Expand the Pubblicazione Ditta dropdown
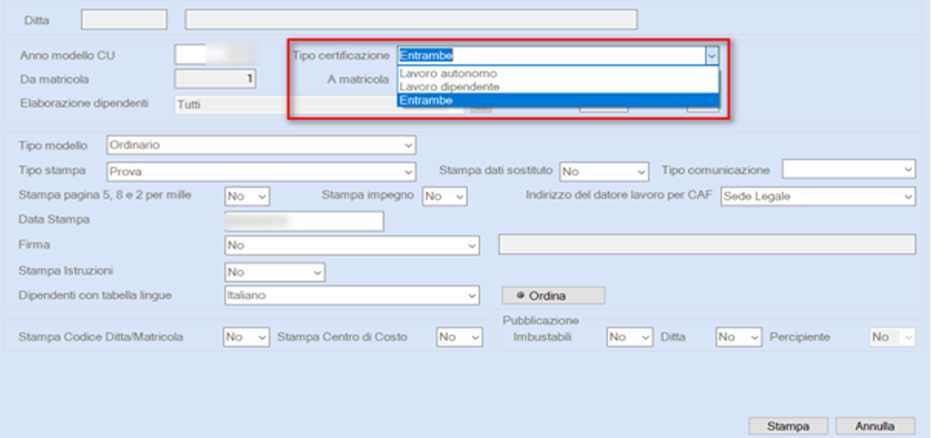This screenshot has width=931, height=438. pyautogui.click(x=739, y=337)
